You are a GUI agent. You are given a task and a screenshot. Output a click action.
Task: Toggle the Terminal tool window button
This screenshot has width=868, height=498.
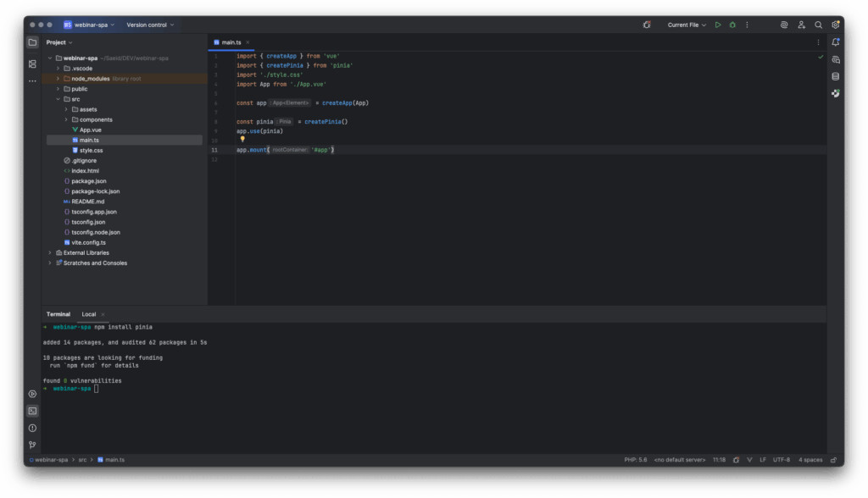tap(32, 411)
